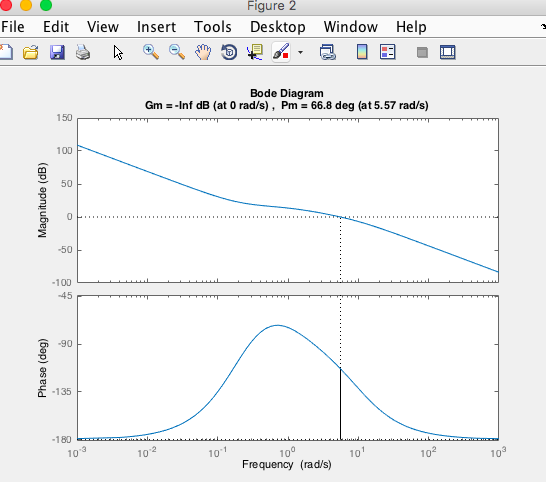Click the Magnitude (dB) axis label
Image resolution: width=546 pixels, height=482 pixels.
pos(42,200)
